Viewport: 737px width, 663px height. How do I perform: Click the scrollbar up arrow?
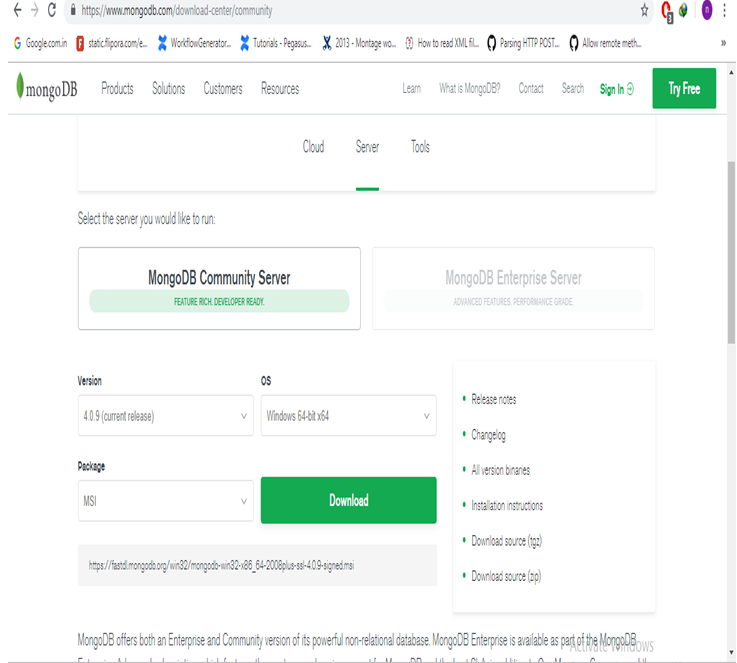[x=731, y=73]
